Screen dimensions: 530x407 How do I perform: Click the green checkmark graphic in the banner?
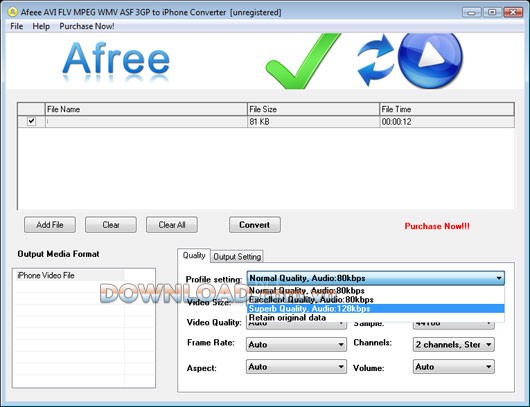303,61
